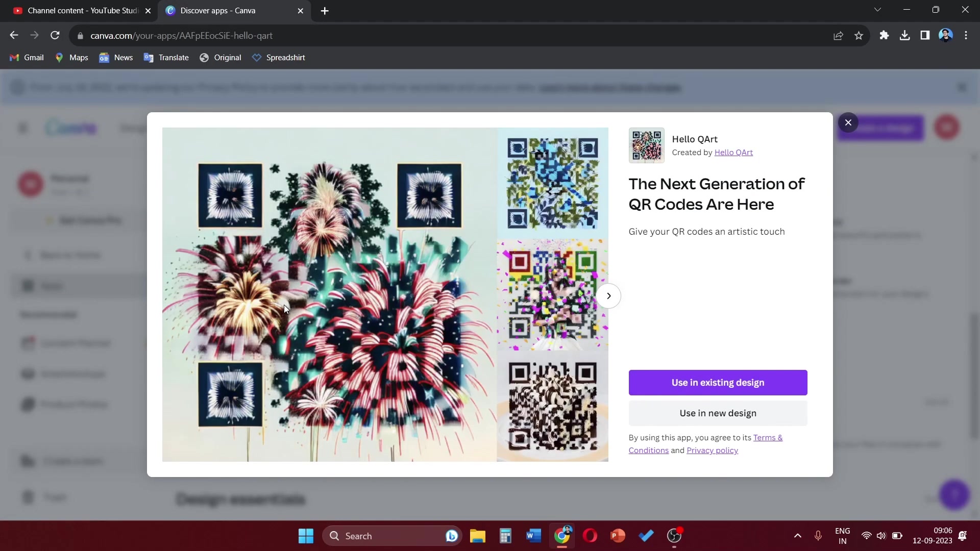Bookmark this page with star icon
This screenshot has height=551, width=980.
[859, 36]
